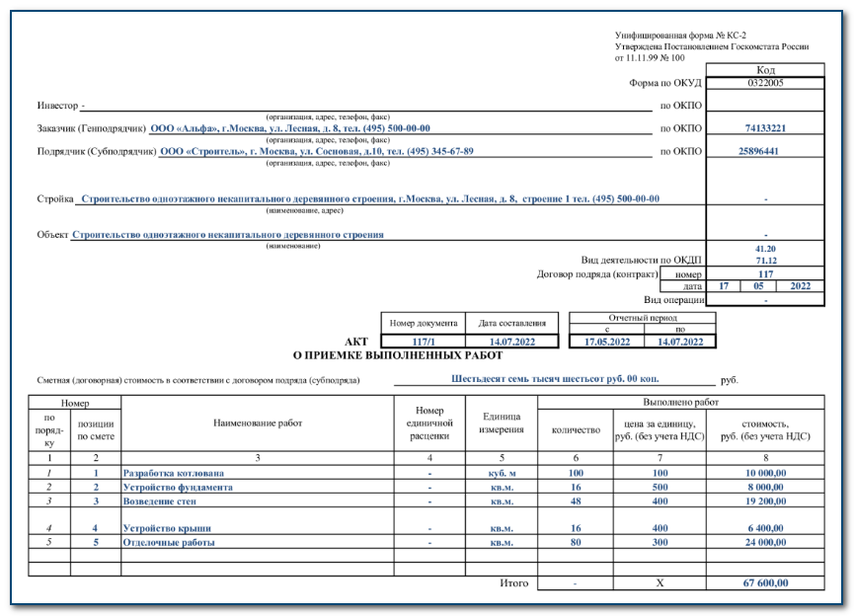Select the contract number 117 cell
This screenshot has height=616, width=854.
tap(765, 274)
